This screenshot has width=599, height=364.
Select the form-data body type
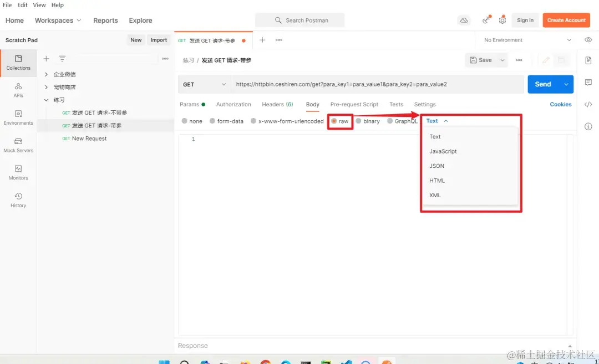pyautogui.click(x=226, y=121)
